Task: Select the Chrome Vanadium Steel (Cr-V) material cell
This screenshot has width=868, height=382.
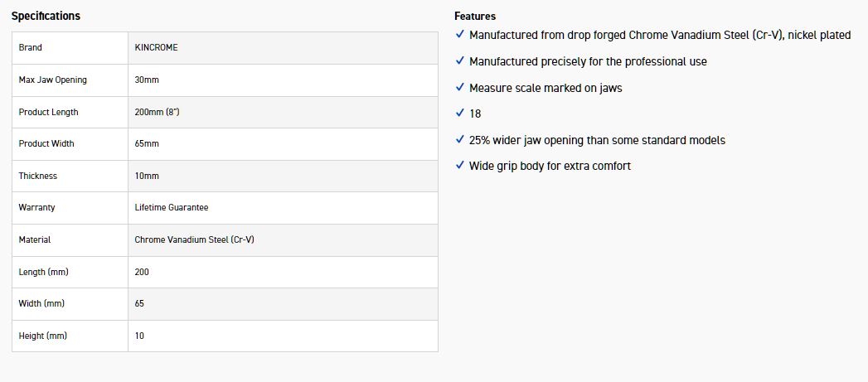Action: pyautogui.click(x=194, y=239)
